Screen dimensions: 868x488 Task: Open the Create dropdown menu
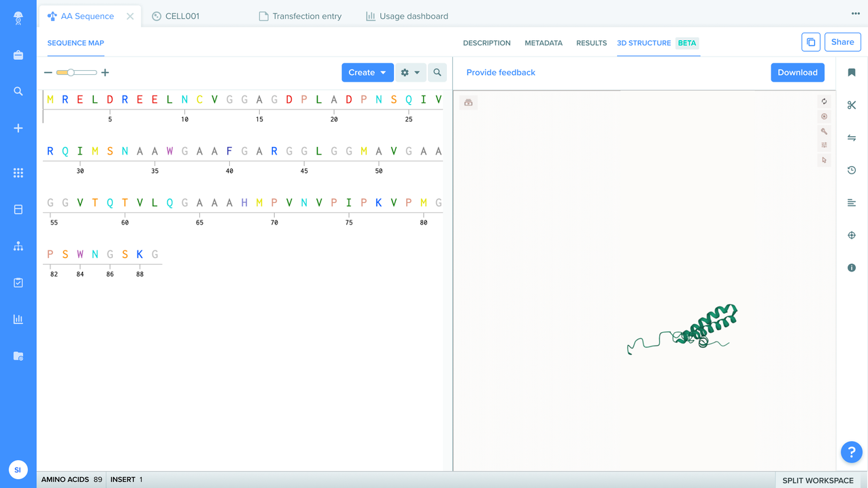tap(367, 72)
